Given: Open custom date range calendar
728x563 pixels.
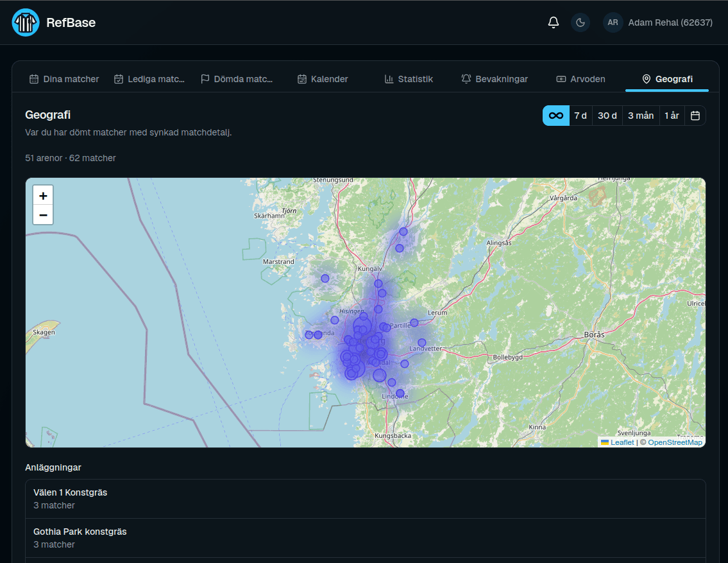Looking at the screenshot, I should [695, 116].
